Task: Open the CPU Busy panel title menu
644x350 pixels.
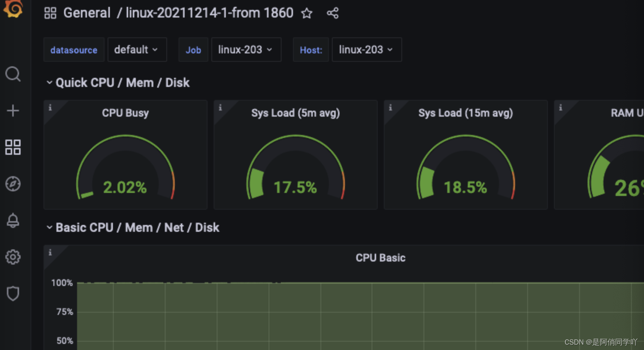Action: click(x=125, y=113)
